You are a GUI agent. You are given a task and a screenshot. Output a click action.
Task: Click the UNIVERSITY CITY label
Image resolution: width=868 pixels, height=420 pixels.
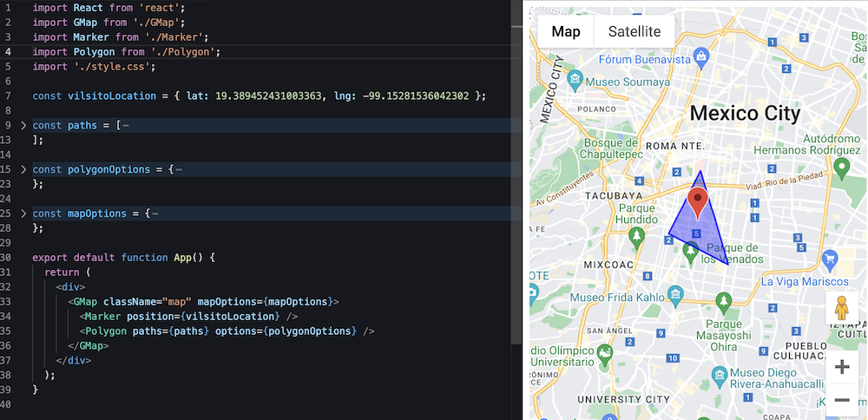click(623, 399)
